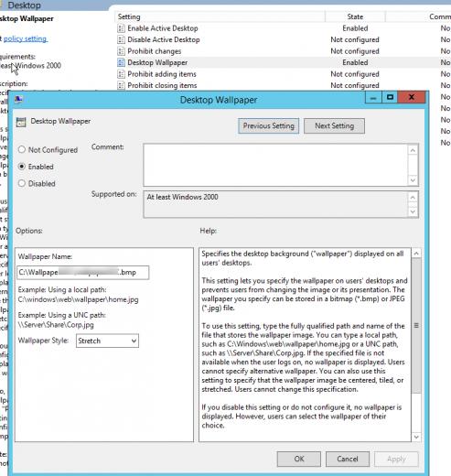This screenshot has width=451, height=476.
Task: Select the Enabled radio button
Action: tap(22, 167)
